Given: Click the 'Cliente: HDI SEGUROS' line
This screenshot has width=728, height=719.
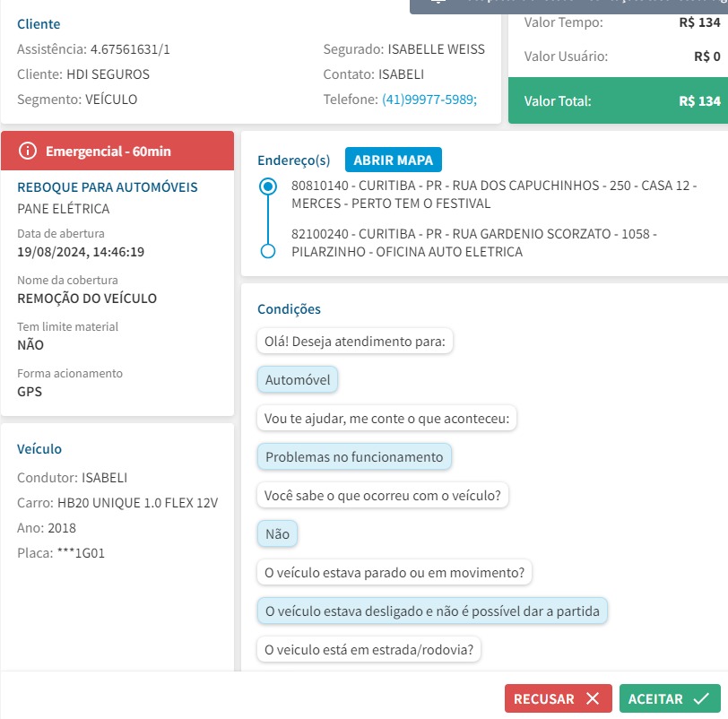Looking at the screenshot, I should (x=83, y=74).
